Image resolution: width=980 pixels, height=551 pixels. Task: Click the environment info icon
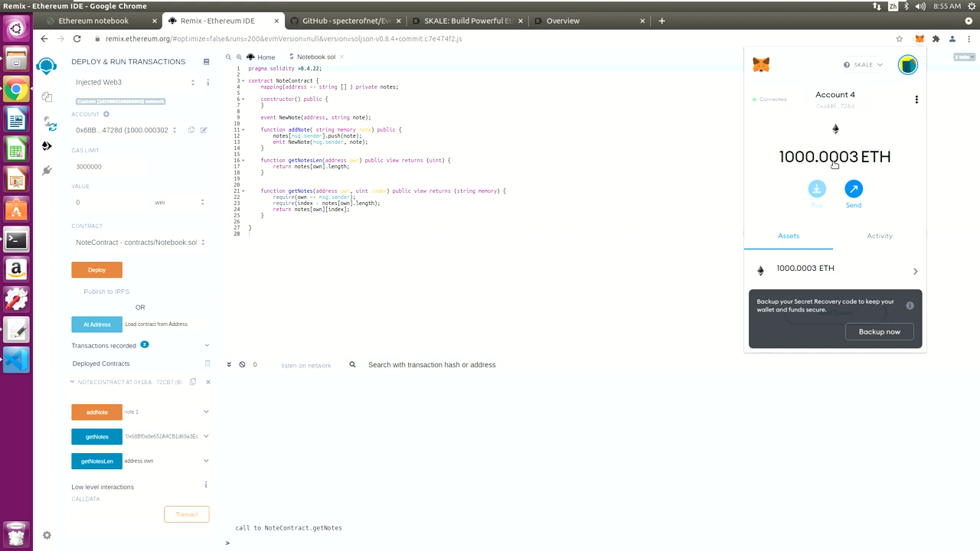(208, 82)
